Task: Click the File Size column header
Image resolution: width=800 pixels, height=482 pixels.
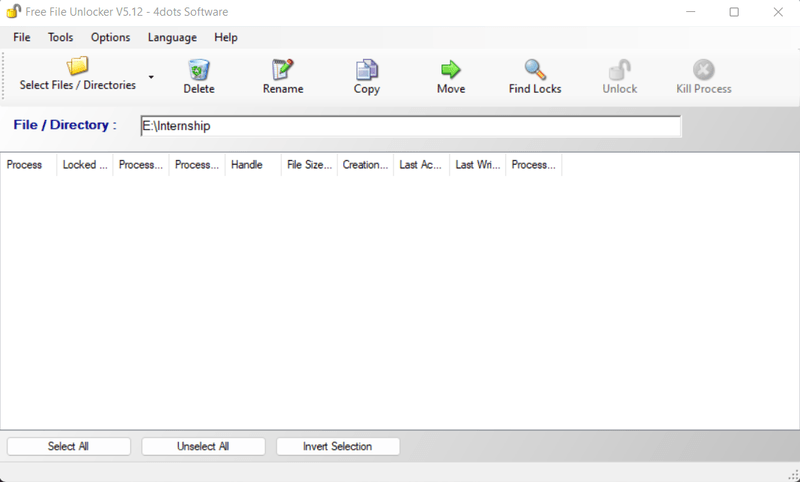Action: tap(309, 165)
